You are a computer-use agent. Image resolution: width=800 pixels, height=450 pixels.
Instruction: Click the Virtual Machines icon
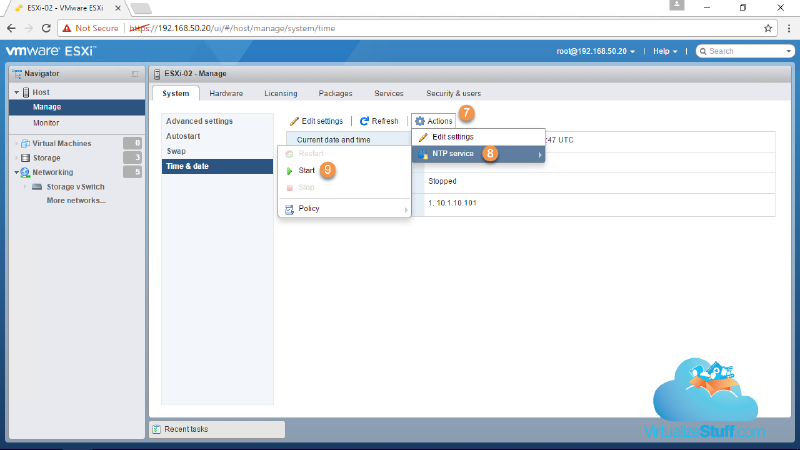[26, 143]
